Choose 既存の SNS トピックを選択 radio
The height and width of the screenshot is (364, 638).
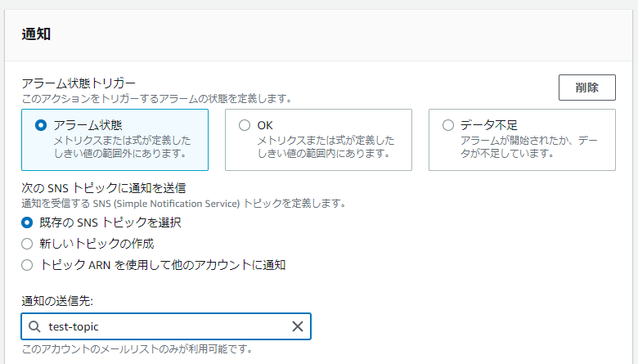tap(27, 222)
